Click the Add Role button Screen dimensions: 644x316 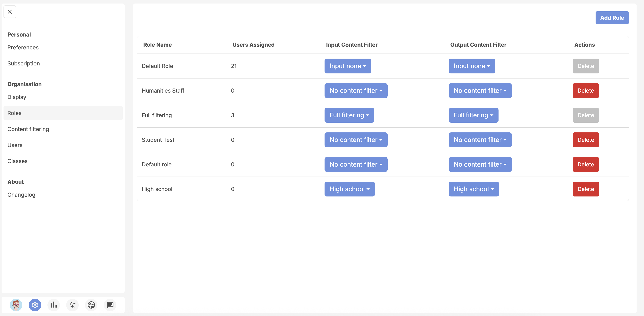[x=612, y=18]
